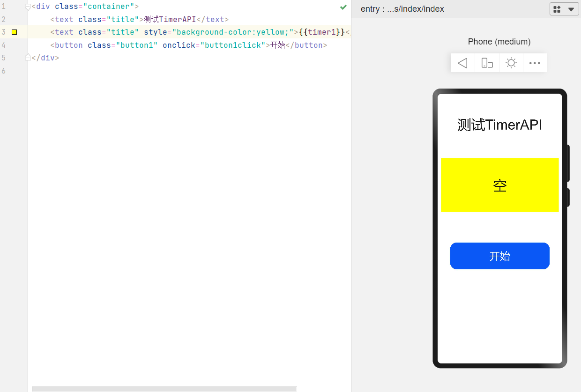Click the entry path label in previewer header
Viewport: 581px width, 392px height.
pyautogui.click(x=402, y=9)
